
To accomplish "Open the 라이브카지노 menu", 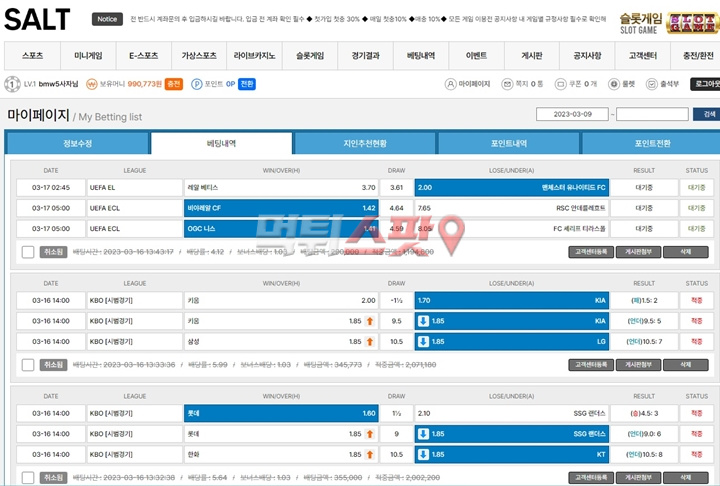I will (x=255, y=56).
